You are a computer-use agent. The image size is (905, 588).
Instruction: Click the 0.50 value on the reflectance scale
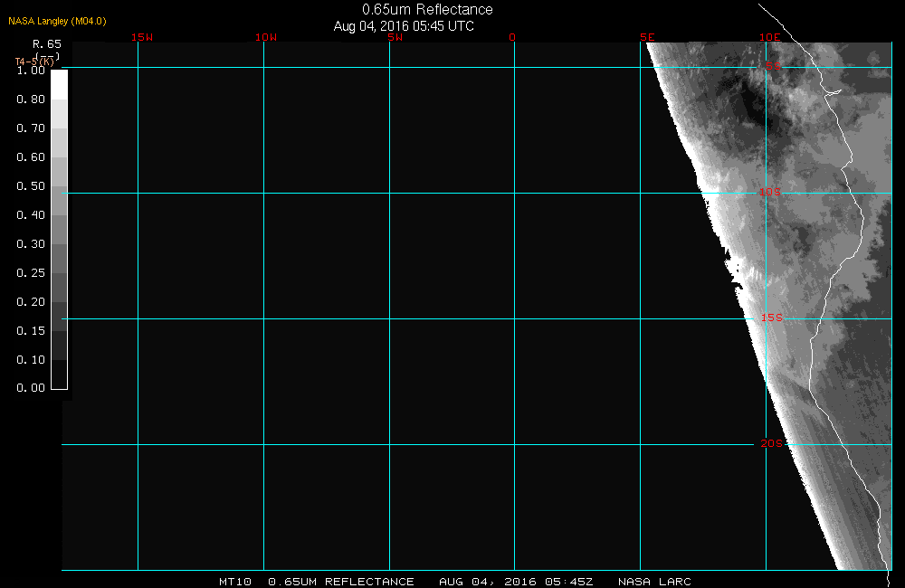pyautogui.click(x=31, y=186)
